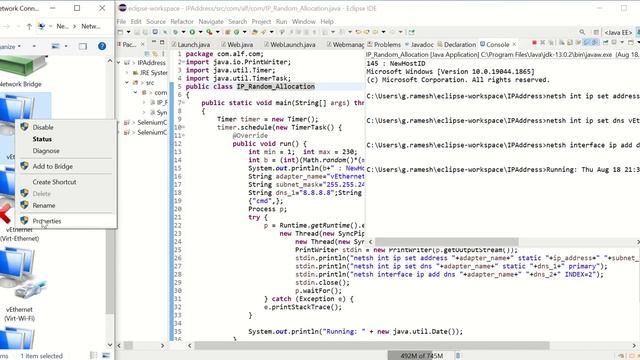
Task: Click the green Run button in Eclipse toolbar
Action: tap(192, 32)
